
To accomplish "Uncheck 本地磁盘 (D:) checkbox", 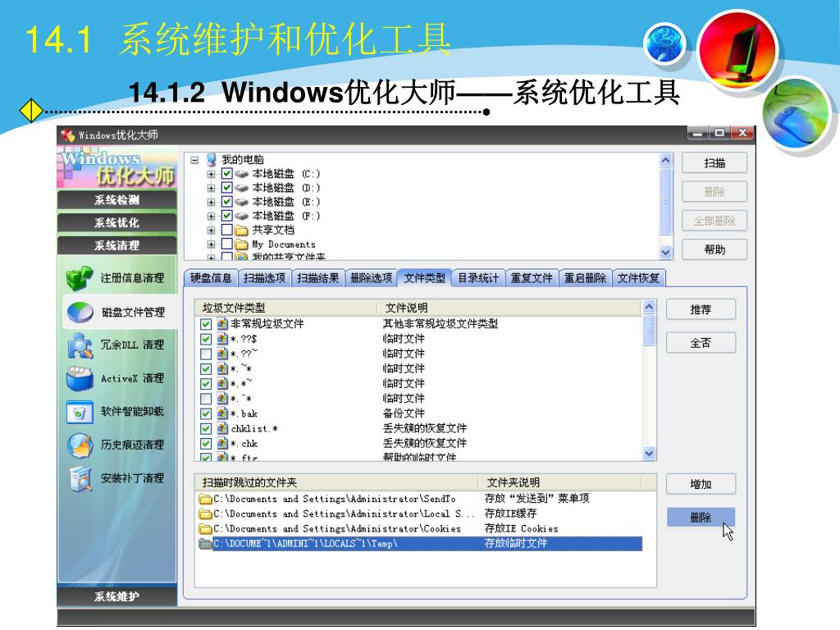I will (x=226, y=188).
